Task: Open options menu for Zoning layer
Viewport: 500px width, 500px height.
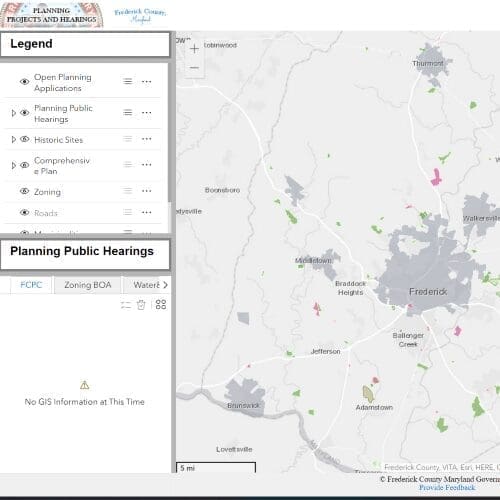Action: pyautogui.click(x=146, y=191)
